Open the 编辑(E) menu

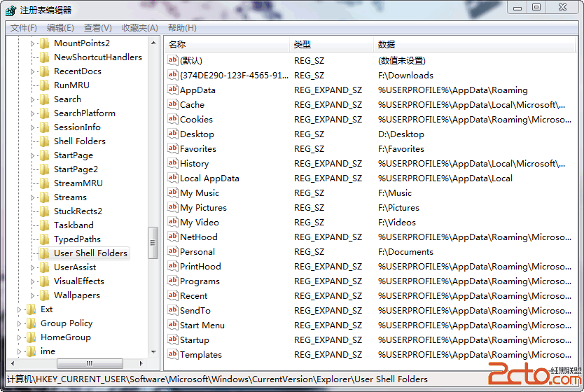coord(60,28)
